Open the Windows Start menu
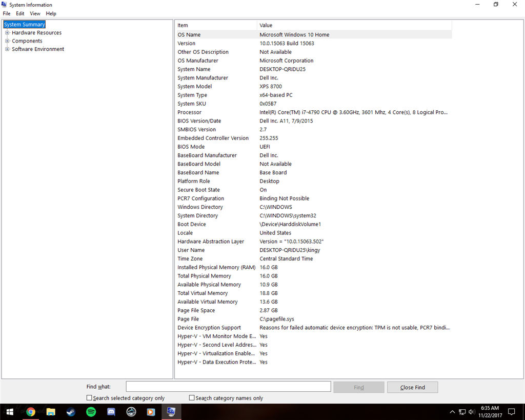525x420 pixels. (x=9, y=412)
